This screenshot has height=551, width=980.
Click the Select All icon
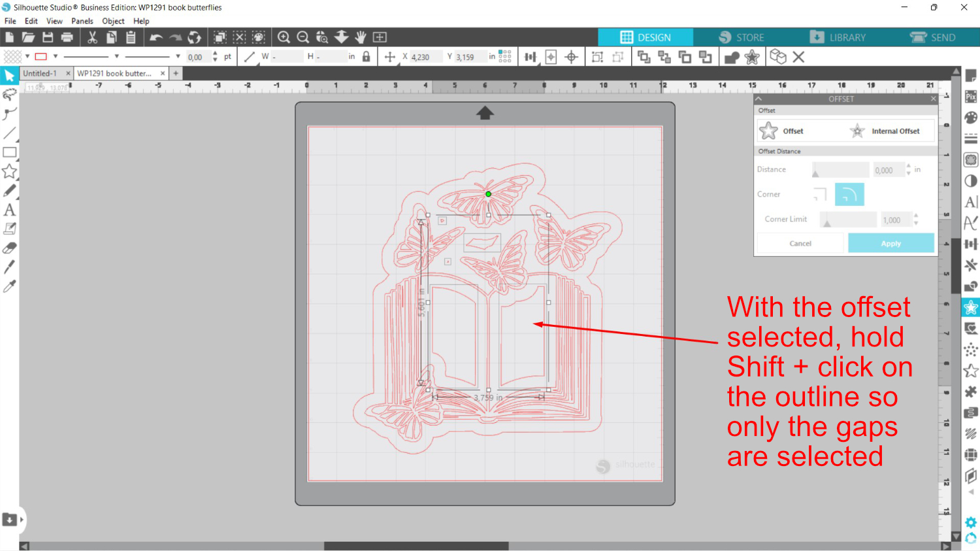[x=220, y=37]
